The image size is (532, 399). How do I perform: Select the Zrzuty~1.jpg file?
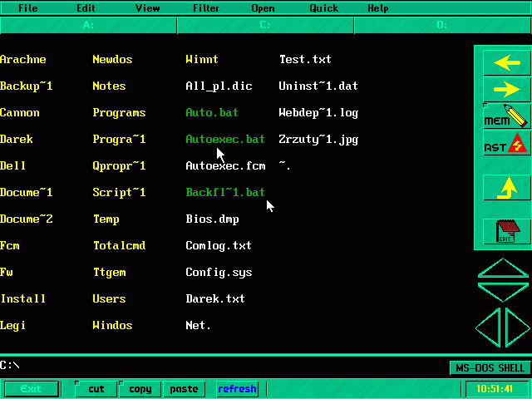click(318, 140)
